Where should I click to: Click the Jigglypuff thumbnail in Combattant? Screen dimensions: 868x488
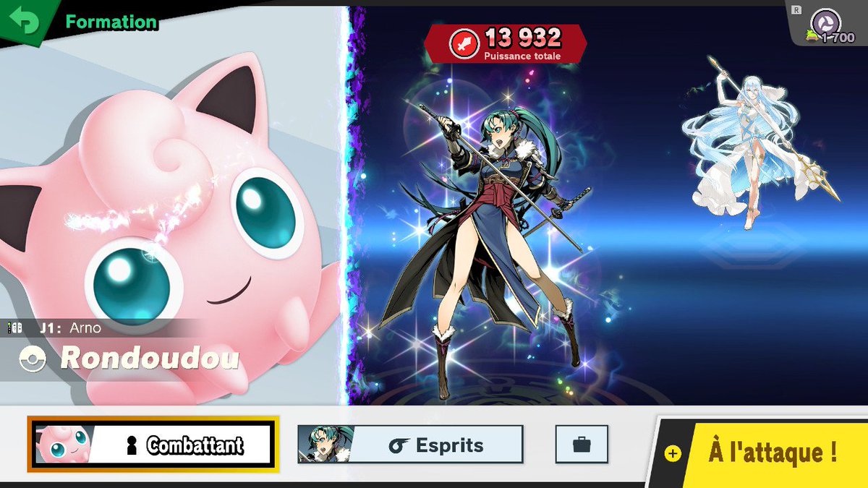tap(62, 445)
